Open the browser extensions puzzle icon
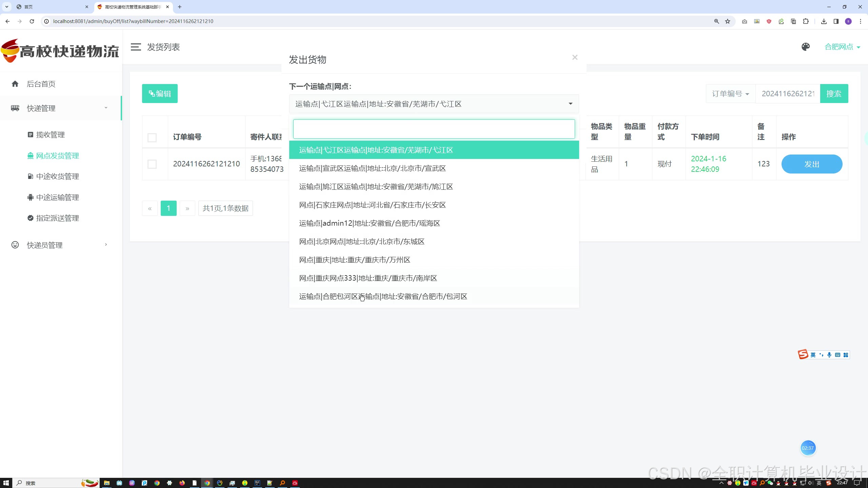Viewport: 868px width, 488px height. click(806, 21)
